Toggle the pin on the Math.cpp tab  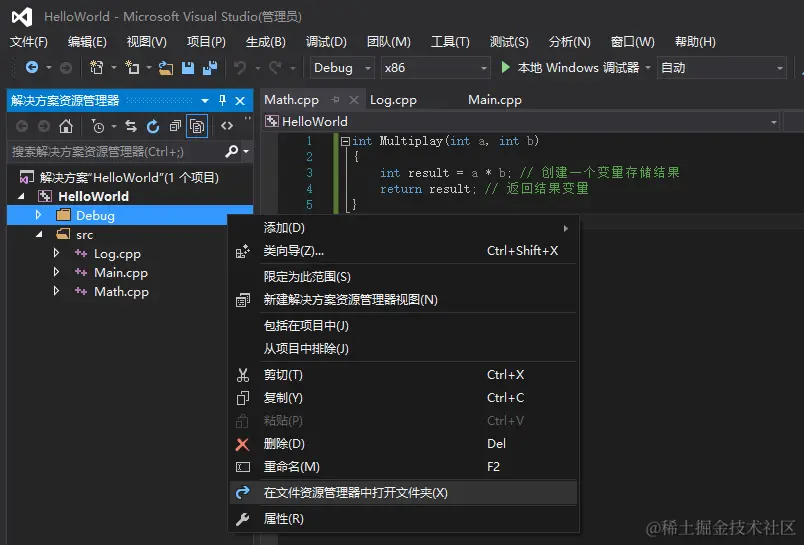point(335,99)
